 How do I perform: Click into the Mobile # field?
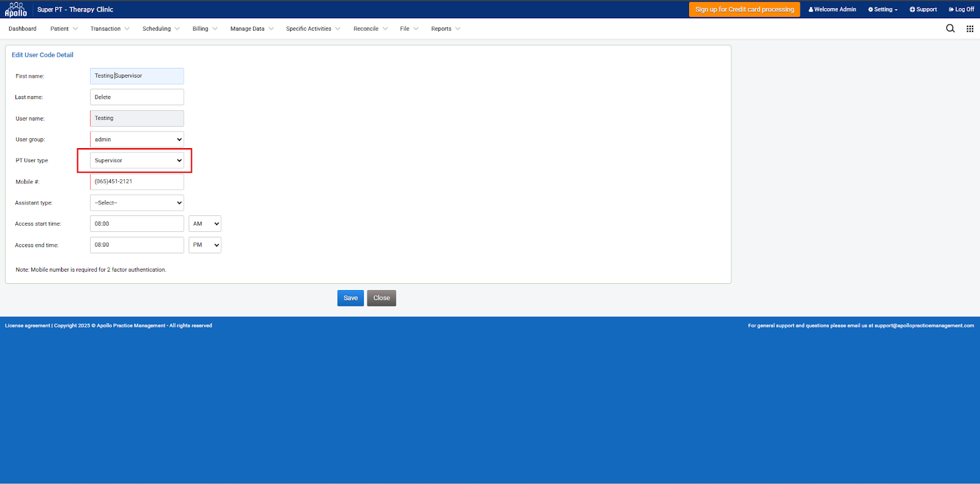pyautogui.click(x=137, y=182)
